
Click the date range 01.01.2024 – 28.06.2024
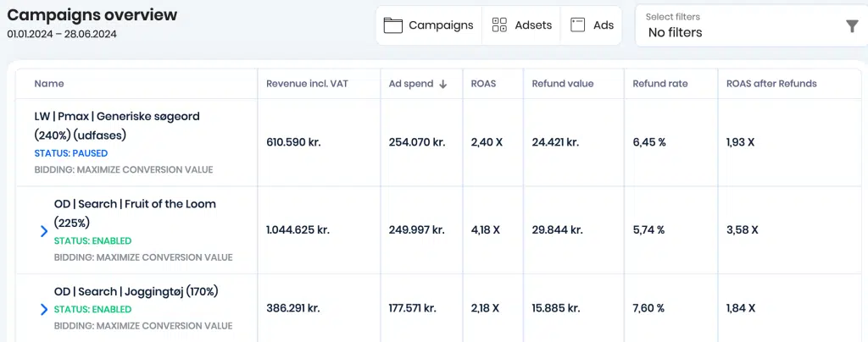pyautogui.click(x=62, y=34)
